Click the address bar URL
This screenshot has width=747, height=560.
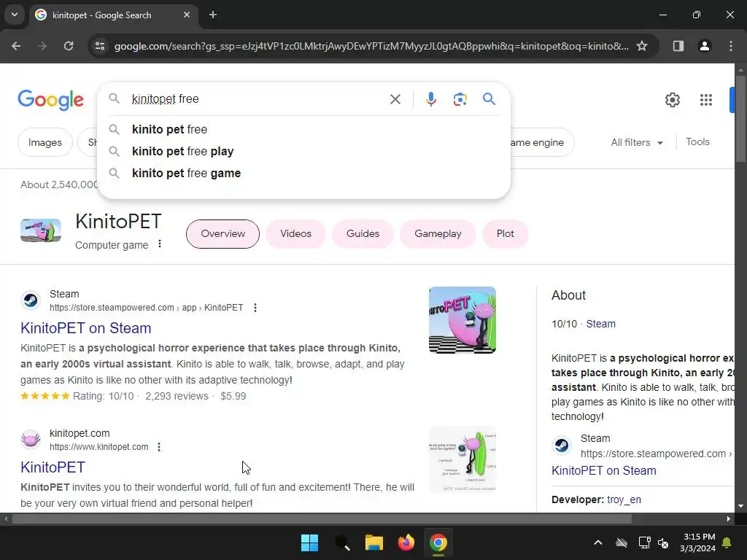pyautogui.click(x=371, y=46)
